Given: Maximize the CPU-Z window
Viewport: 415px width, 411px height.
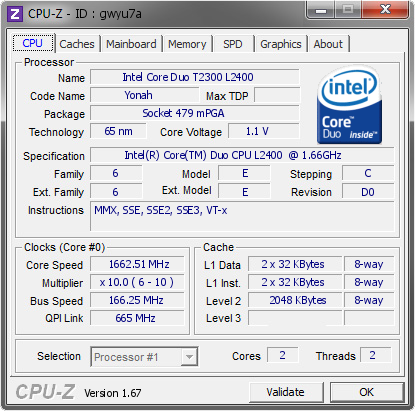Looking at the screenshot, I should pyautogui.click(x=348, y=10).
